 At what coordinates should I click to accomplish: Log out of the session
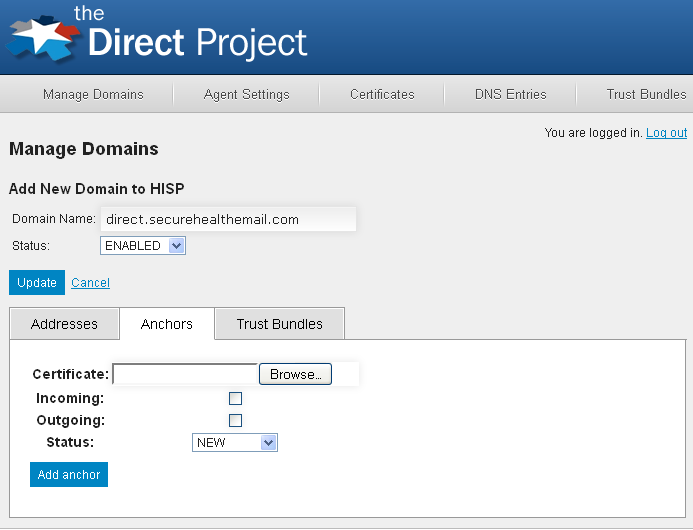point(666,133)
